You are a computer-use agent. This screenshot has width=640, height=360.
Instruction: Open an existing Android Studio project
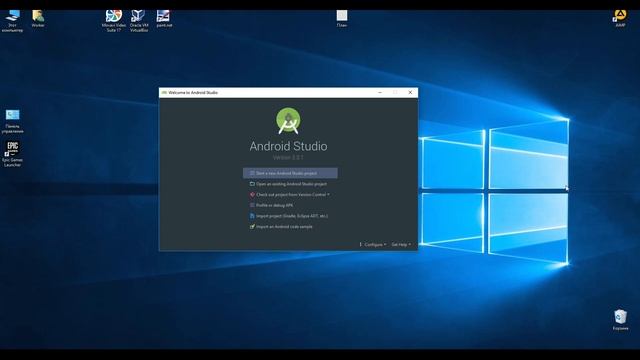(288, 184)
